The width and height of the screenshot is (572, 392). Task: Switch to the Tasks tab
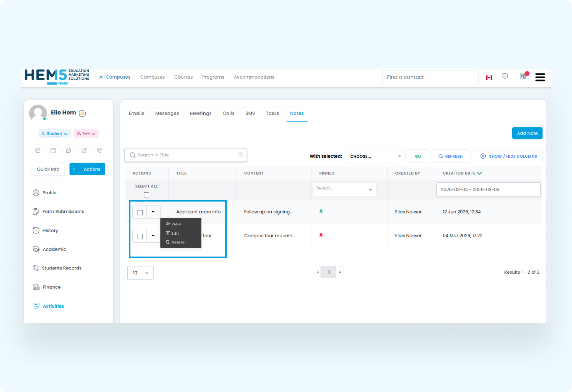[272, 113]
